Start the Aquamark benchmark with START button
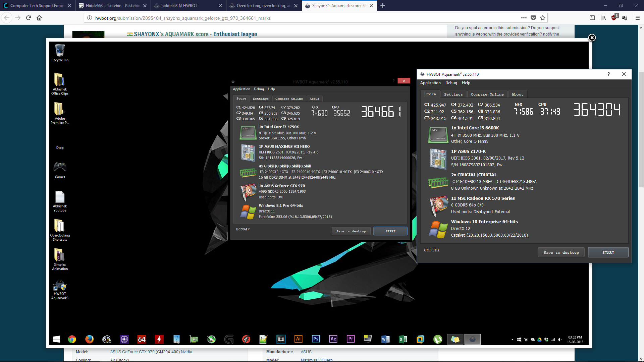The width and height of the screenshot is (644, 362). tap(608, 252)
